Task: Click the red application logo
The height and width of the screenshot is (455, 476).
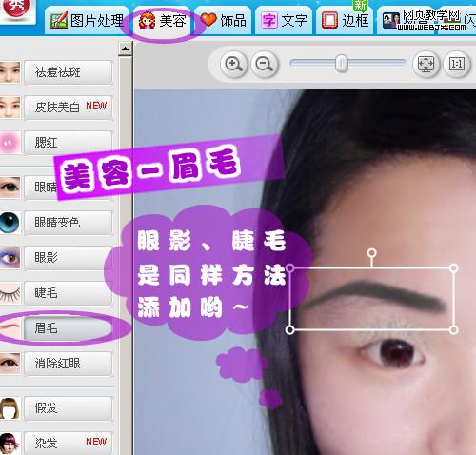Action: 18,9
